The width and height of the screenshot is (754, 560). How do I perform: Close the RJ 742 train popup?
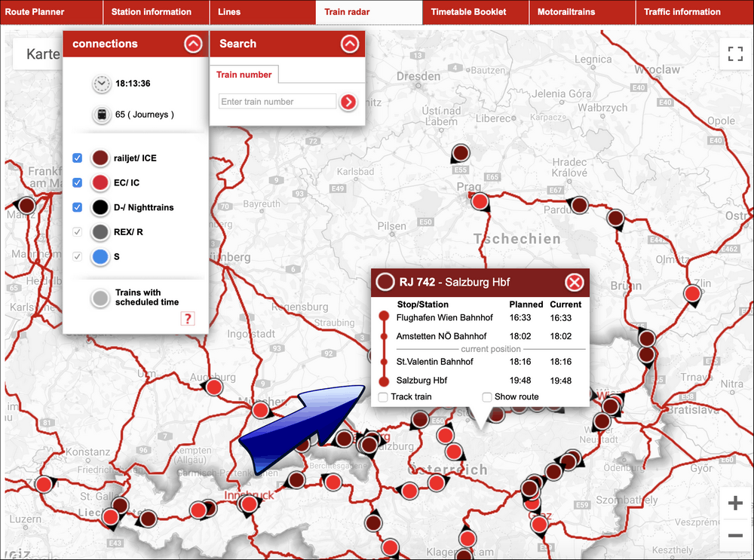click(x=574, y=282)
